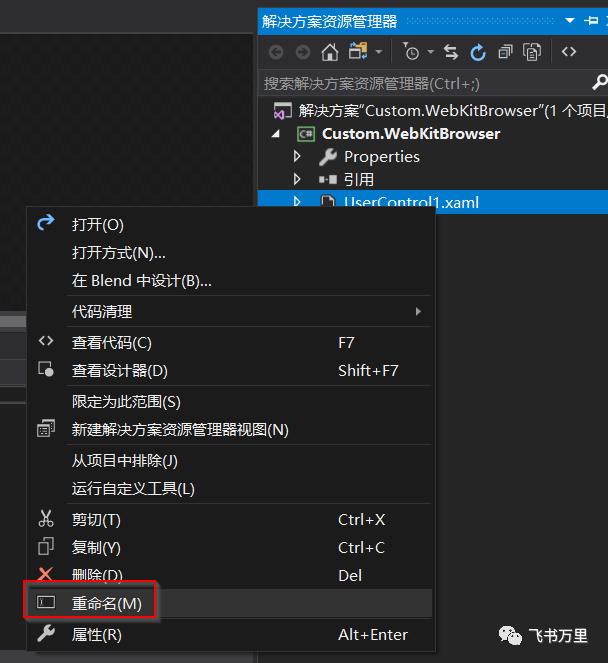Open the 代码清理 submenu
The height and width of the screenshot is (663, 608).
(x=229, y=312)
